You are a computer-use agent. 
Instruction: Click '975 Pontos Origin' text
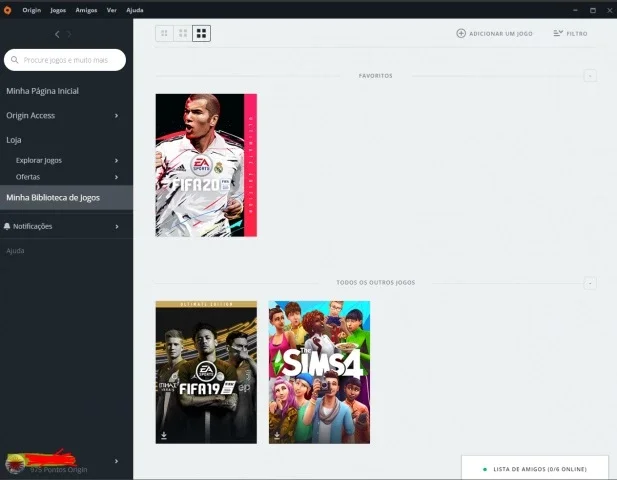[x=59, y=470]
